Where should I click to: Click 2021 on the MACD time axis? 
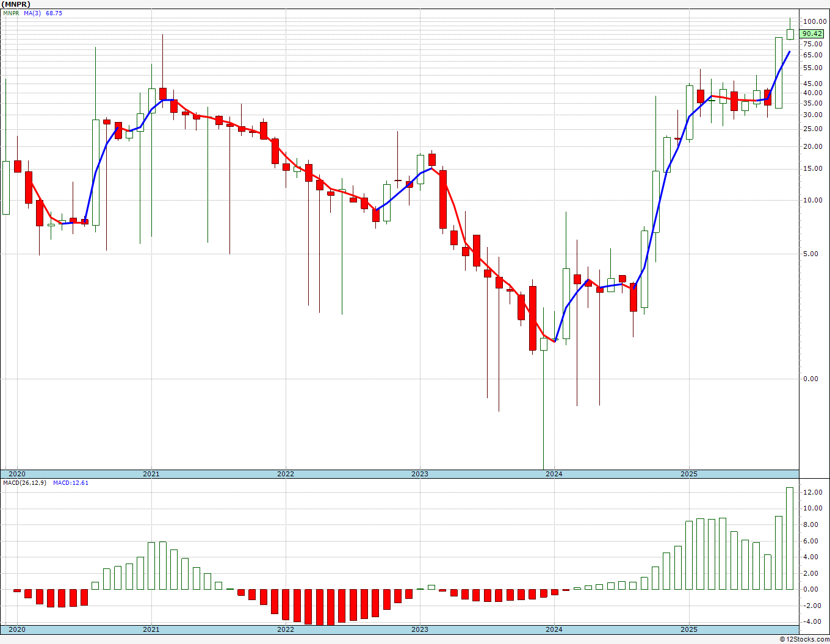click(151, 629)
